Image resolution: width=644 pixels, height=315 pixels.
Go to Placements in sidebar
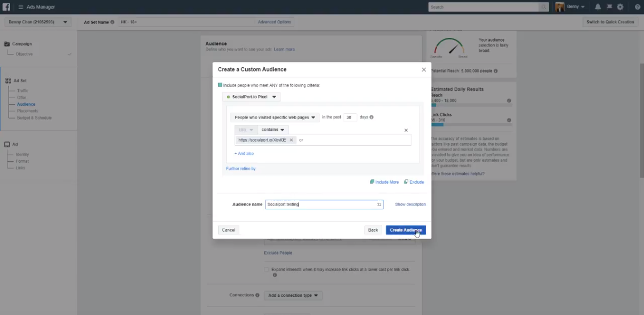tap(28, 111)
